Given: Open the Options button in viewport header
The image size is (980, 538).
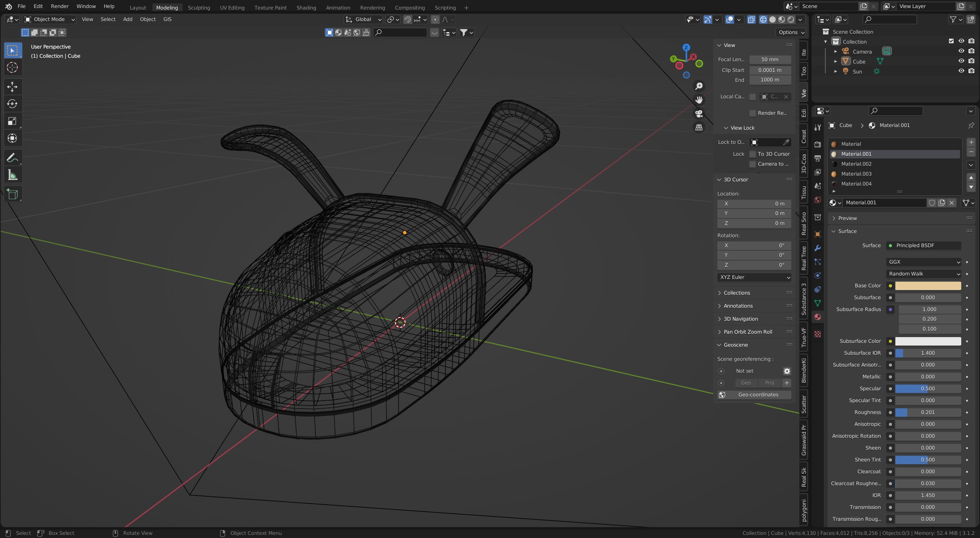Looking at the screenshot, I should [791, 33].
